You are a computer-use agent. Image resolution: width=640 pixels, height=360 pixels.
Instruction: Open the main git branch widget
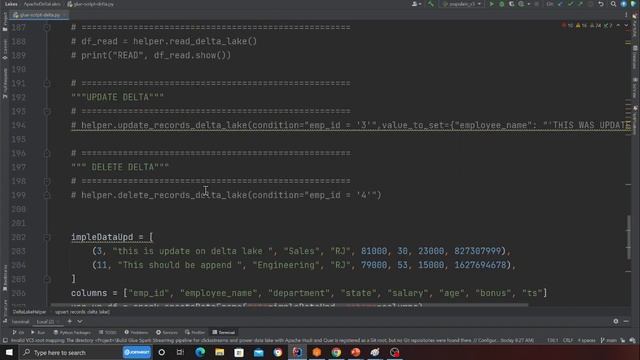tap(608, 340)
